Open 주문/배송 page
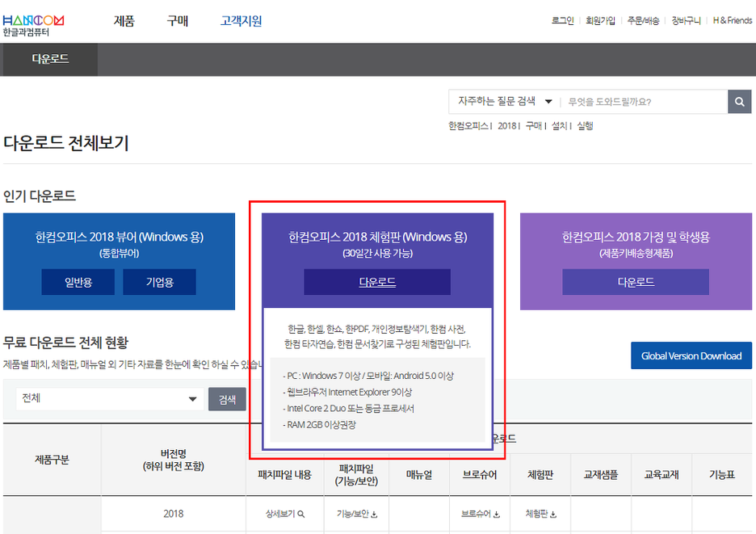 [x=643, y=20]
